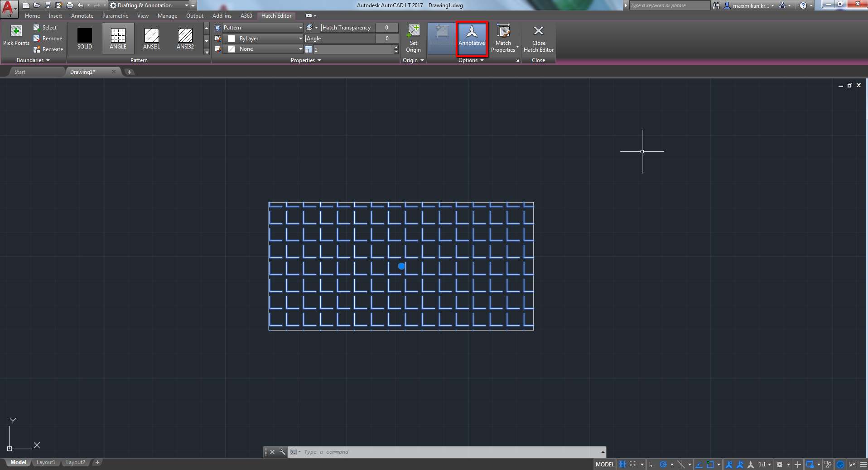Open the Set Origin tool

(x=413, y=39)
